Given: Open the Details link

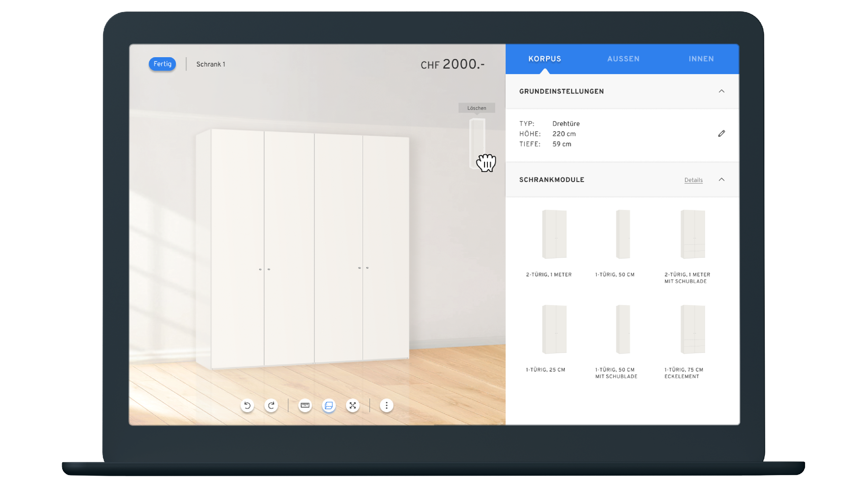Looking at the screenshot, I should [693, 180].
